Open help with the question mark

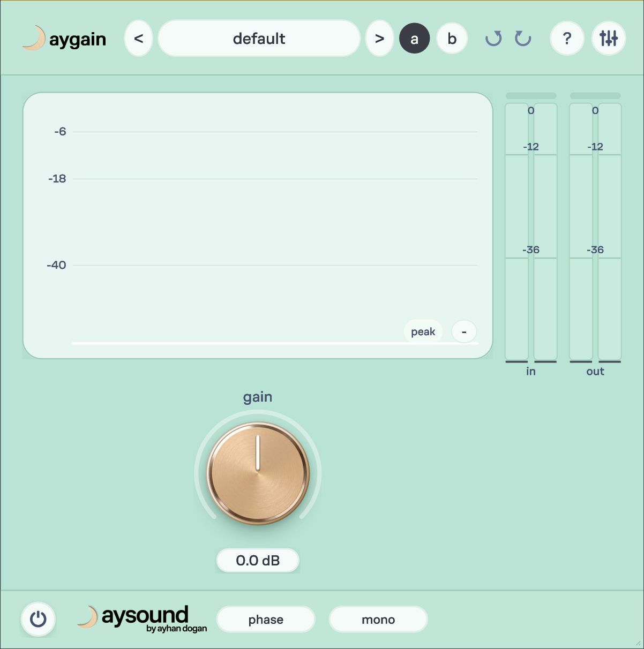[567, 39]
